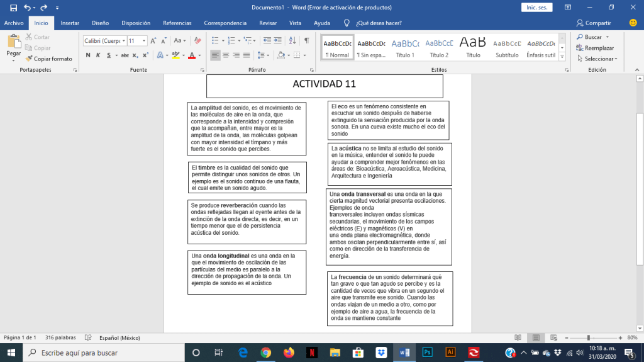
Task: Adjust the zoom slider in status bar
Action: click(x=587, y=337)
